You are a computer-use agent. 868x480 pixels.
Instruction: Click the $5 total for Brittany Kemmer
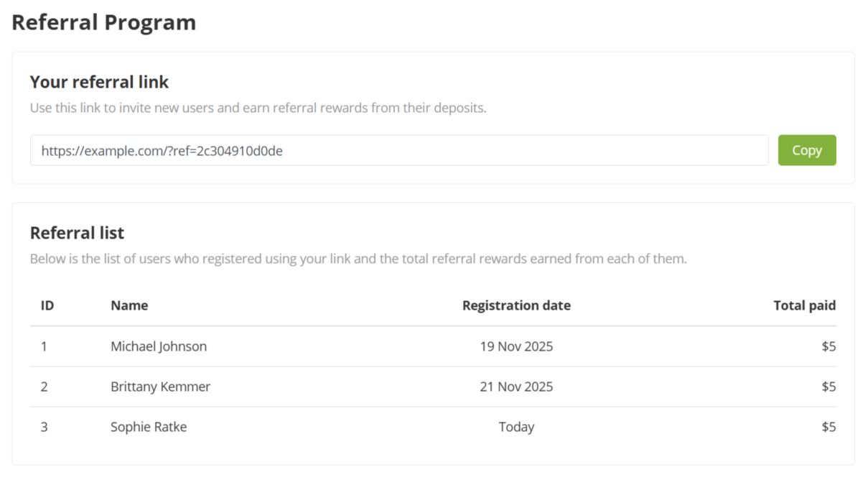[829, 387]
